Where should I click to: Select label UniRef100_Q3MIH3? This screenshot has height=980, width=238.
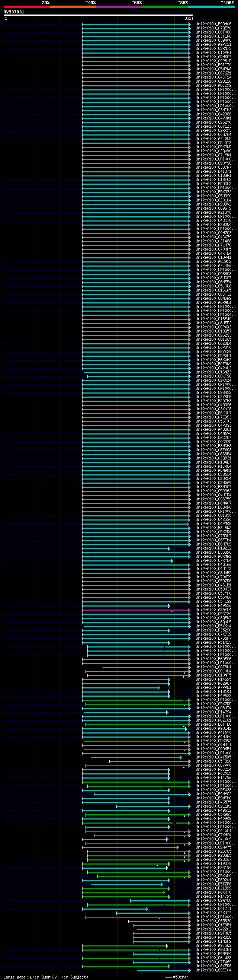pyautogui.click(x=214, y=110)
